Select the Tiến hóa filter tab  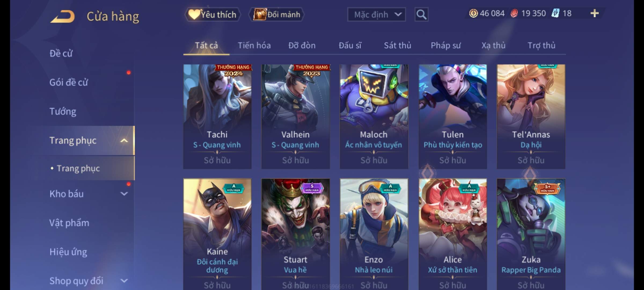(x=254, y=45)
